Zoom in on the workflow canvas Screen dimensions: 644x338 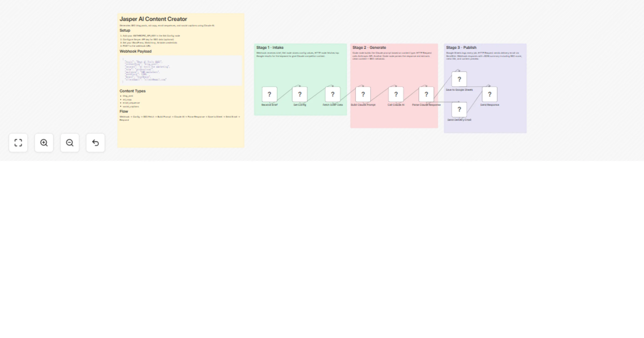(x=44, y=143)
